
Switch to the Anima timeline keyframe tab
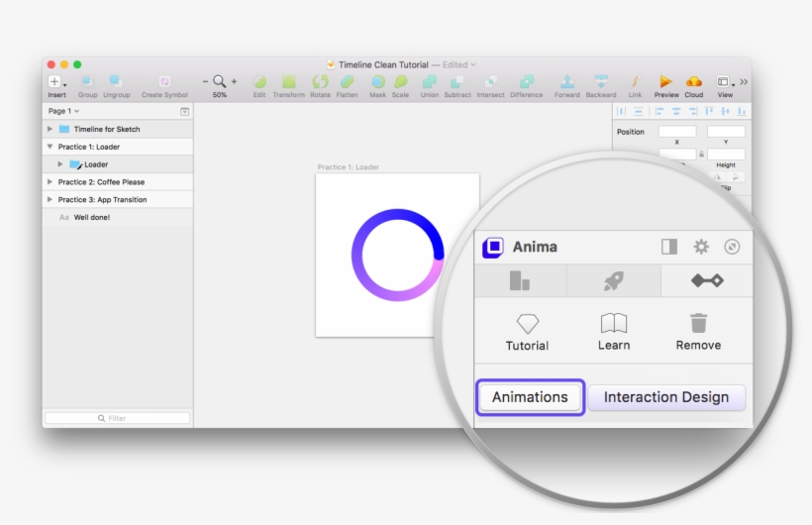[x=707, y=280]
